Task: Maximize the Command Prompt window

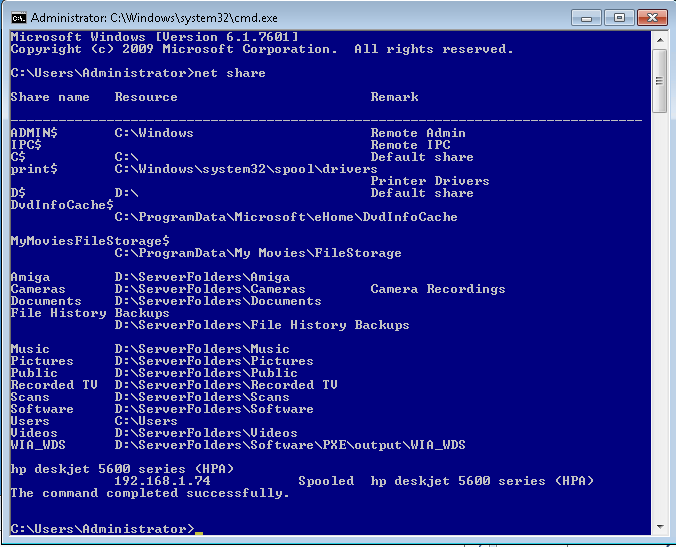Action: [618, 17]
